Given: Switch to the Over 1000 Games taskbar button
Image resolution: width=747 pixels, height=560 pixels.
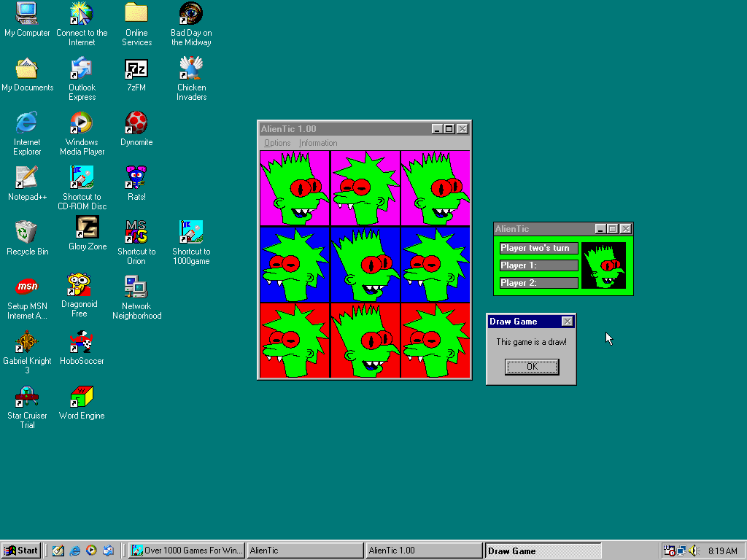Looking at the screenshot, I should 187,551.
